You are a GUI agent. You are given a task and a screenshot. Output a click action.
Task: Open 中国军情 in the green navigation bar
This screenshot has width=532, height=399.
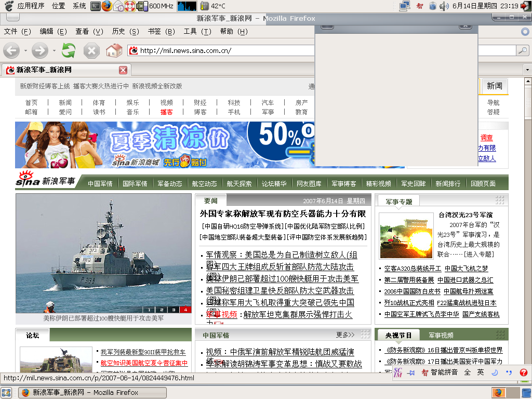100,183
